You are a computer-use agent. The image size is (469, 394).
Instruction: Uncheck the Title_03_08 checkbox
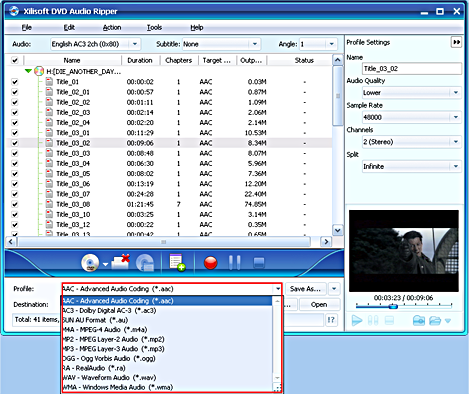15,204
